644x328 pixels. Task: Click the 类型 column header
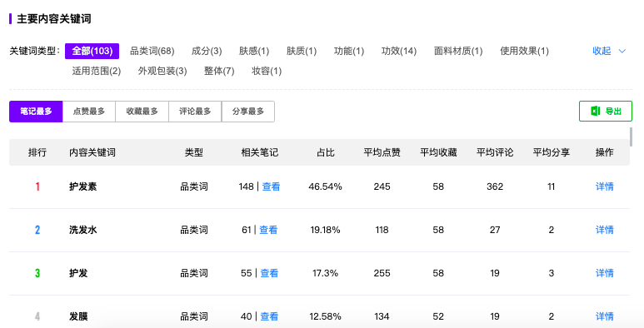(x=194, y=152)
